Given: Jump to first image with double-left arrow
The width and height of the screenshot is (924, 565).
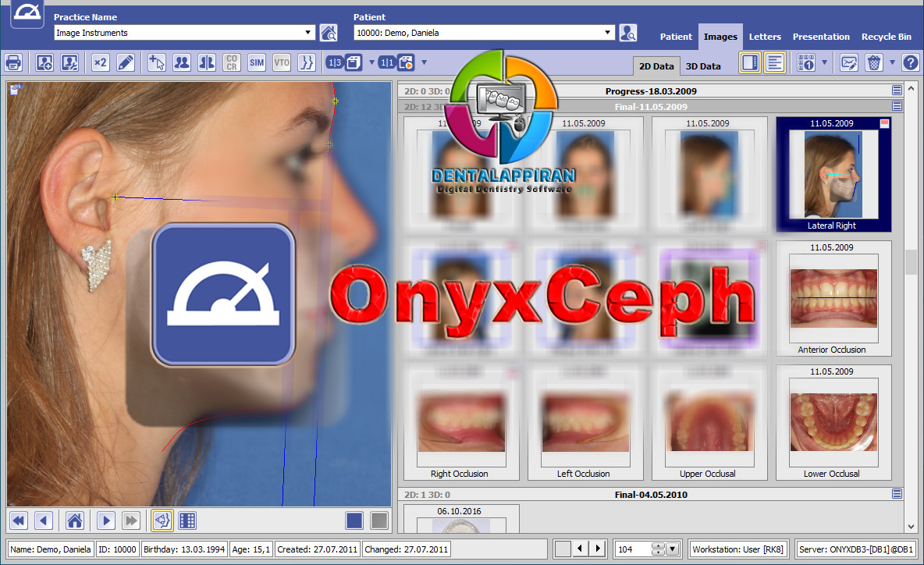Looking at the screenshot, I should pyautogui.click(x=19, y=521).
